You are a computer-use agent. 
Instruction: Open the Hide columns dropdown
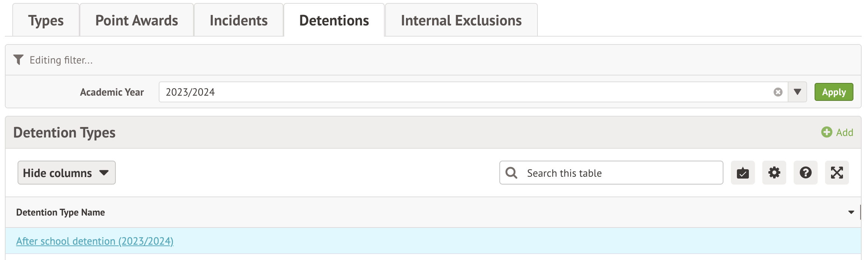(66, 173)
